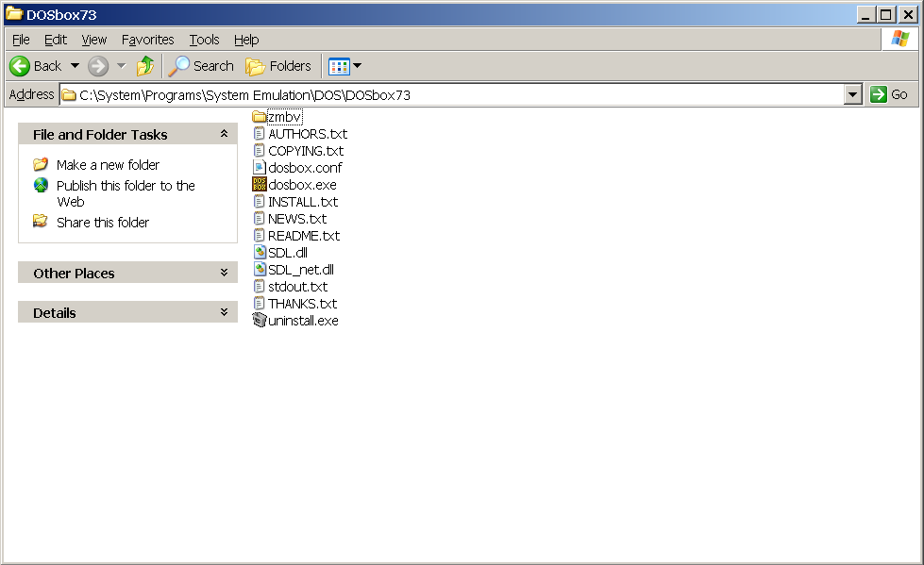
Task: Select the stdout.txt file icon
Action: point(260,287)
